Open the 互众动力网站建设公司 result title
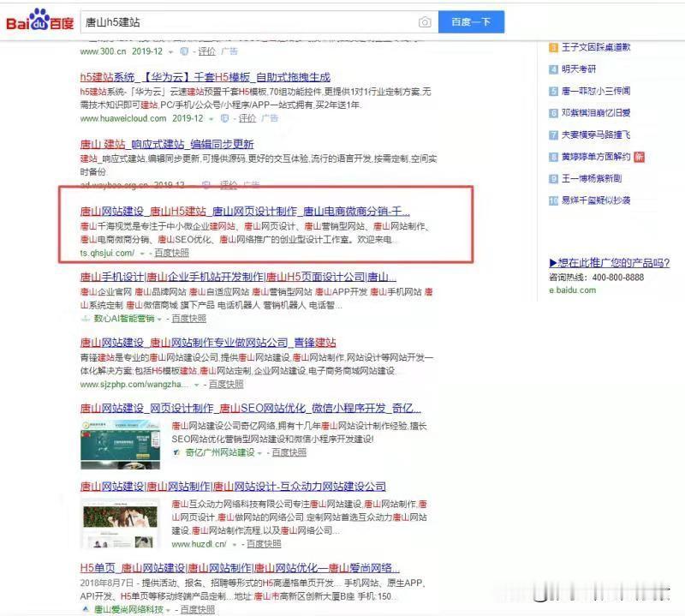Screen dimensions: 685x616 coord(233,486)
